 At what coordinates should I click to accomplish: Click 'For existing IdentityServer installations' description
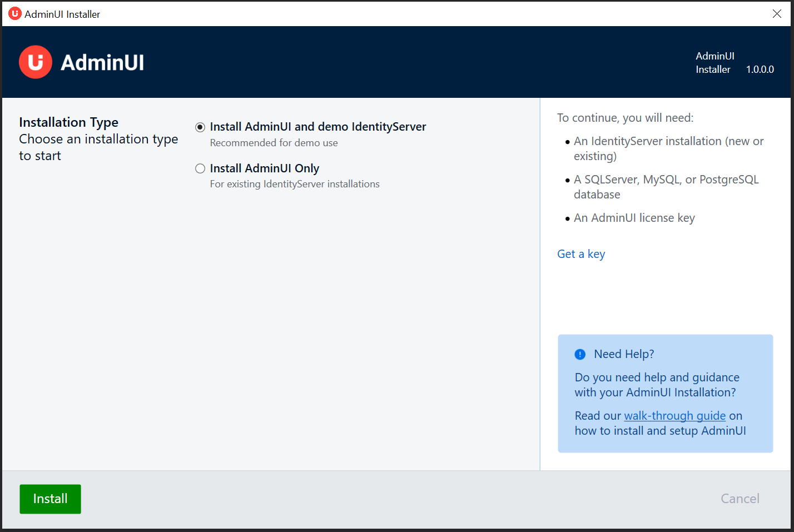tap(295, 184)
